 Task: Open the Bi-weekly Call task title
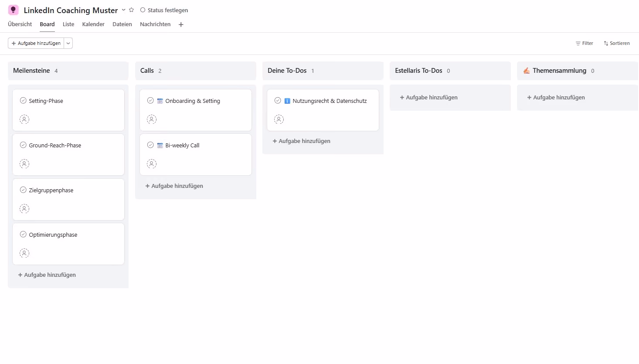182,146
